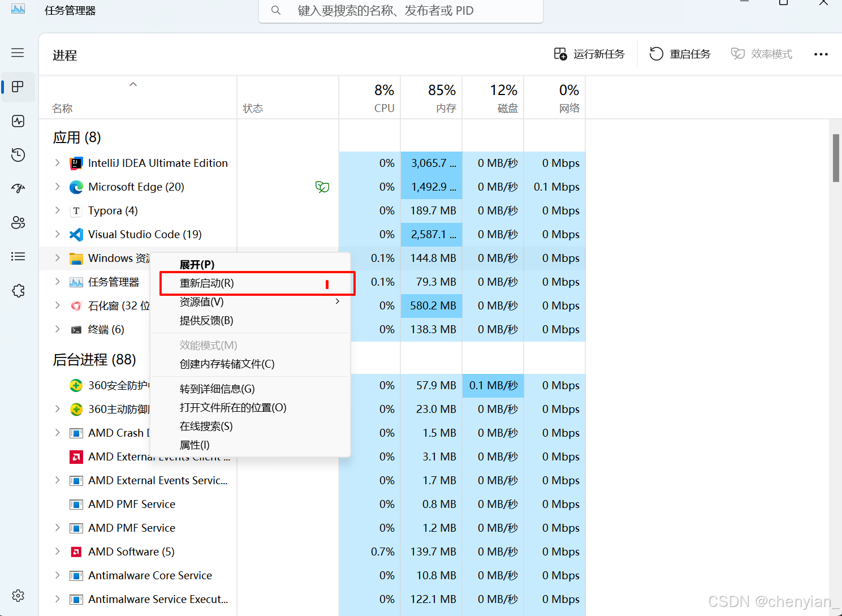Image resolution: width=842 pixels, height=616 pixels.
Task: Focus the search name or PID field
Action: (401, 11)
